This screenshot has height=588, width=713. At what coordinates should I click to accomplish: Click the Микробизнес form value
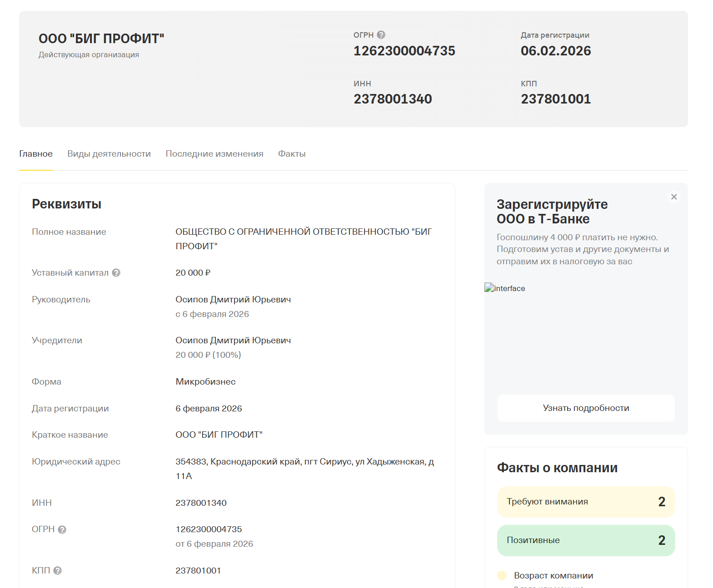(205, 382)
